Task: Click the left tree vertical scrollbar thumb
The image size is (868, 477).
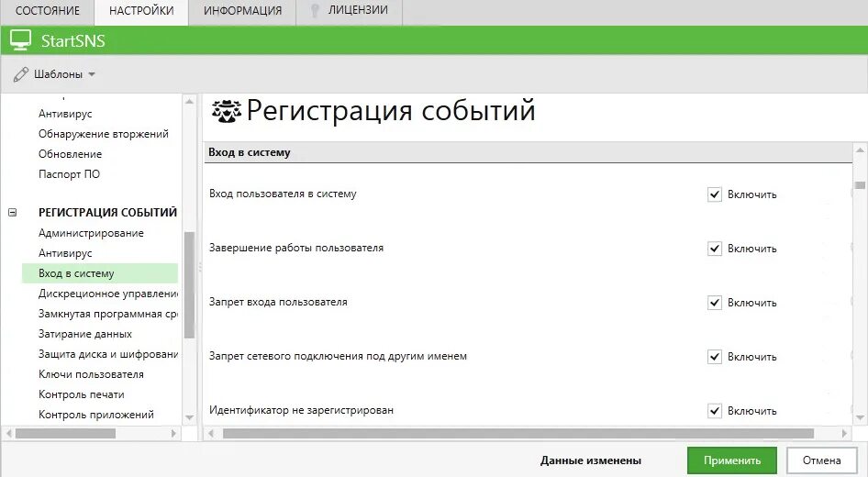Action: [189, 285]
